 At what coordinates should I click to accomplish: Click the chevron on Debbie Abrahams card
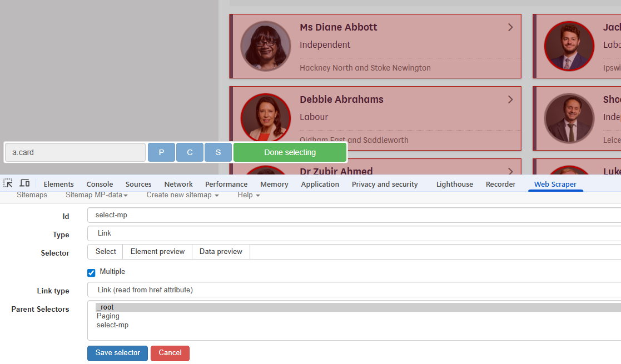pyautogui.click(x=510, y=99)
